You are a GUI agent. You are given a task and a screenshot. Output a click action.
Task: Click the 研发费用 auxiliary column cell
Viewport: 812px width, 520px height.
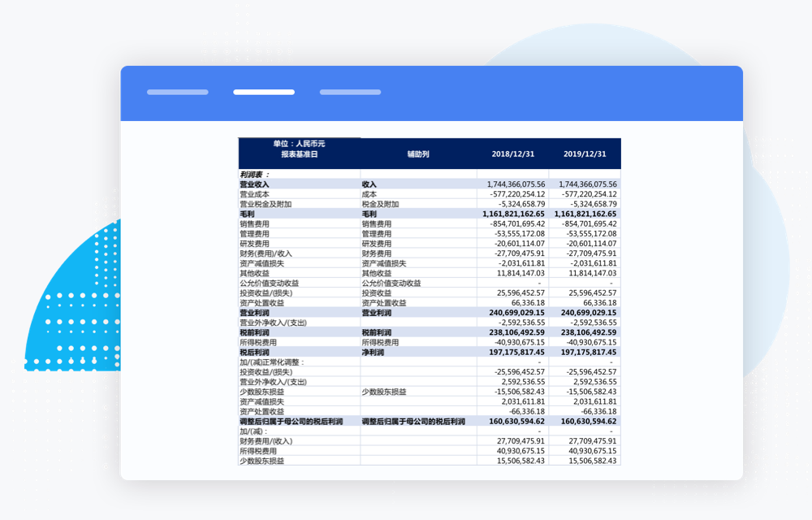[377, 244]
